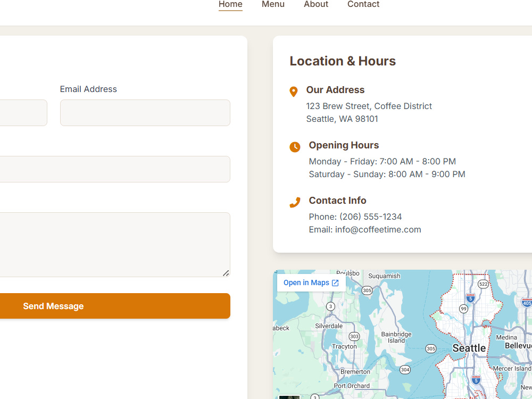This screenshot has width=532, height=399.
Task: Click the message box resize handle
Action: [x=226, y=273]
